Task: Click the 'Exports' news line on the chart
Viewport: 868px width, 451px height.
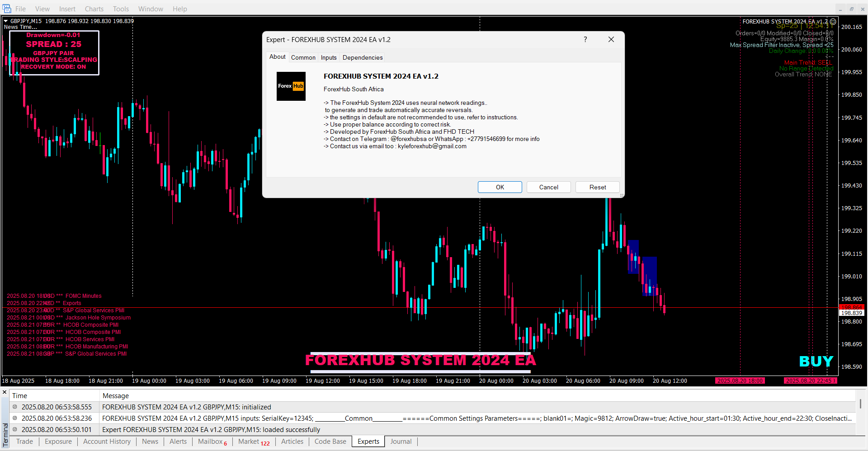Action: tap(44, 303)
